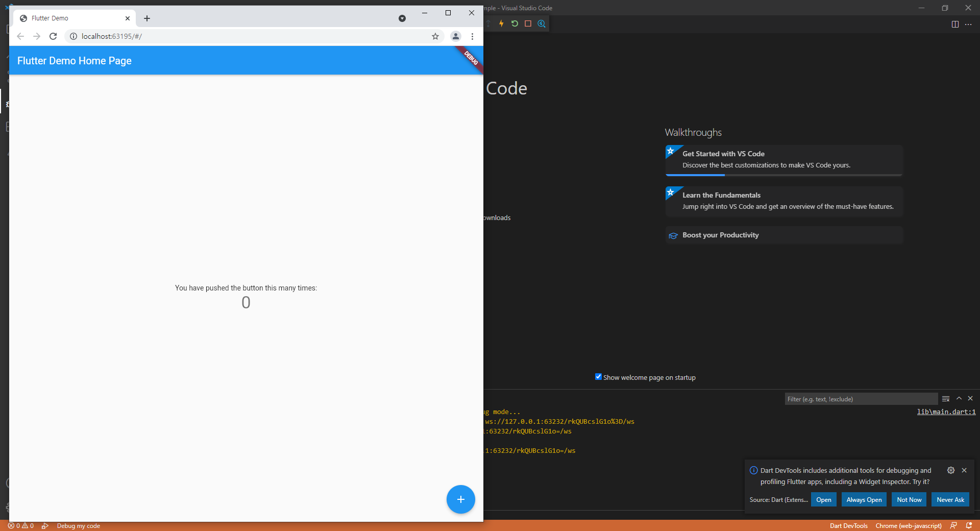Open the lib\main.dart:1 link
The image size is (980, 531).
(946, 412)
